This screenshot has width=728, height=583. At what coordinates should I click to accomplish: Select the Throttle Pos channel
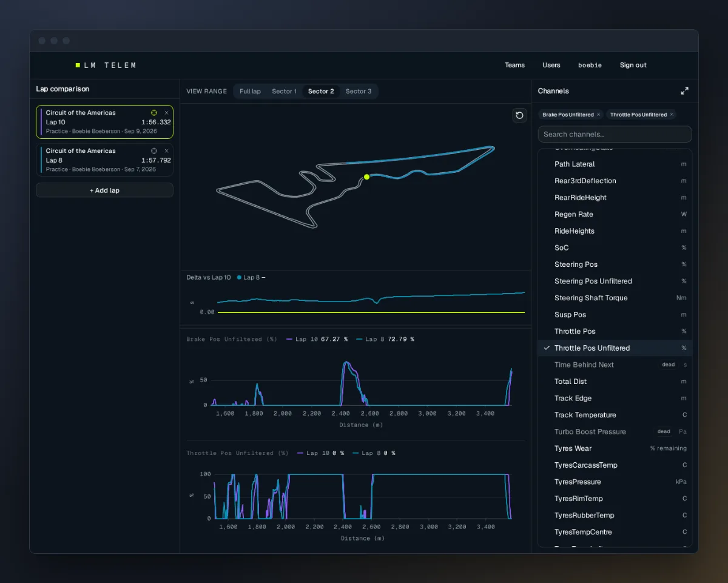[x=615, y=331]
